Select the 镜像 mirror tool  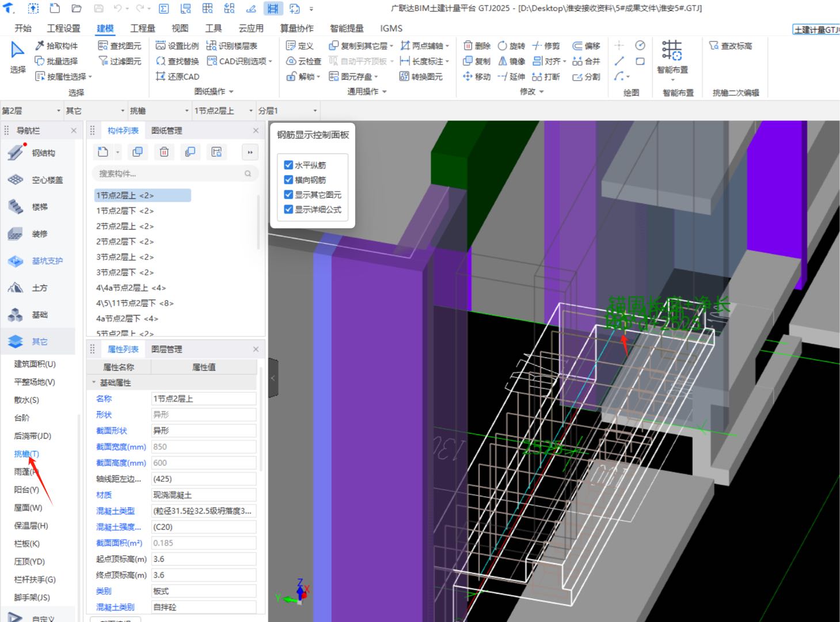coord(511,61)
